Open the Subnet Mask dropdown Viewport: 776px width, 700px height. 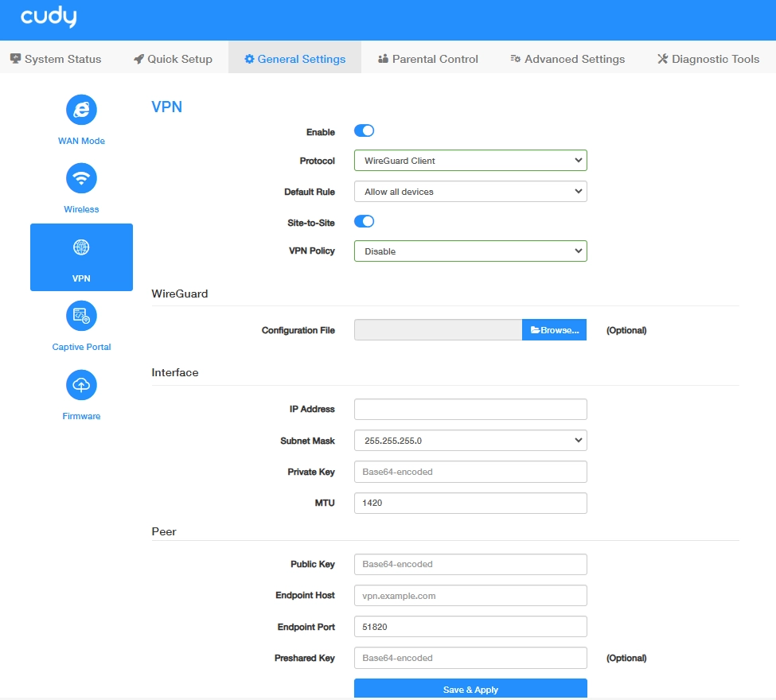click(470, 440)
